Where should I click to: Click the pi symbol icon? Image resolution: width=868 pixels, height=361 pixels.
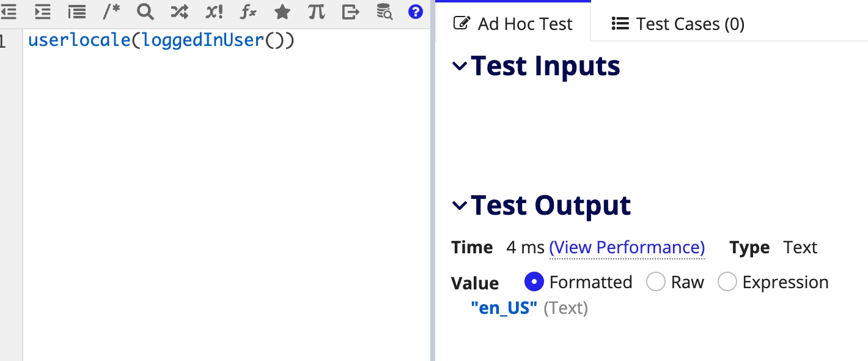point(316,11)
